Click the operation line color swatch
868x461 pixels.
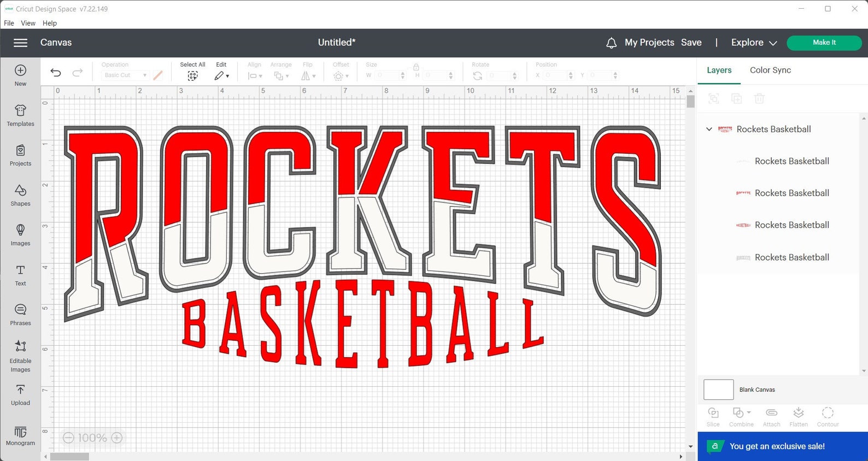158,75
